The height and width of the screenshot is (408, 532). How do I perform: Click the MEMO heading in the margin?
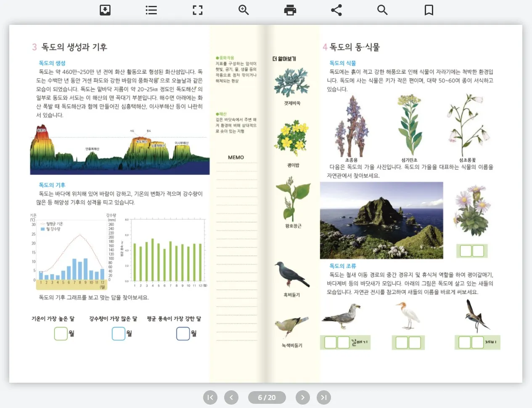pyautogui.click(x=236, y=157)
